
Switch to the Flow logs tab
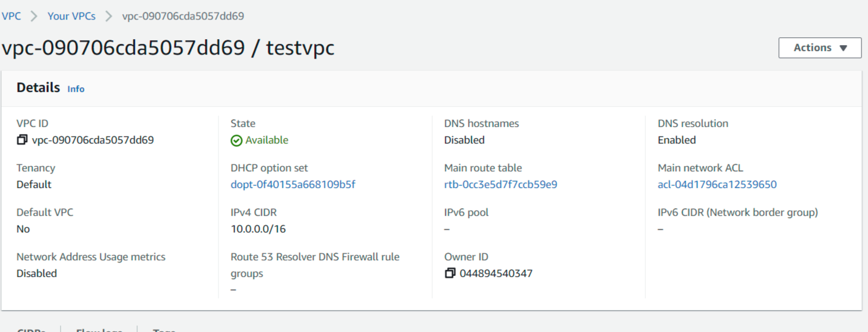coord(99,330)
